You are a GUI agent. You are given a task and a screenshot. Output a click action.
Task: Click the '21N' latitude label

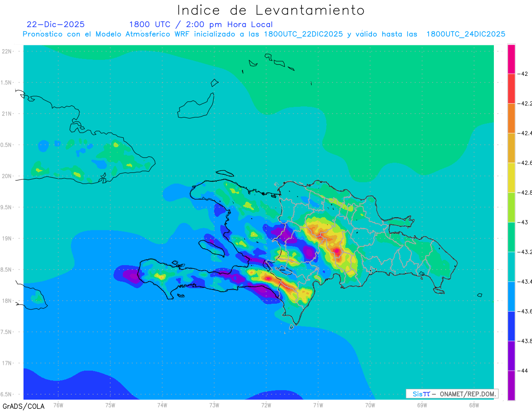tap(7, 114)
